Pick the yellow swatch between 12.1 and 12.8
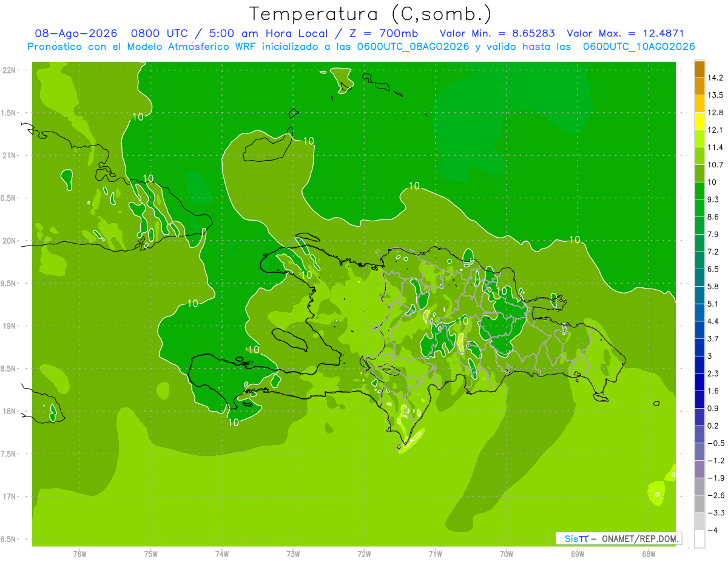728x562 pixels. pos(699,121)
